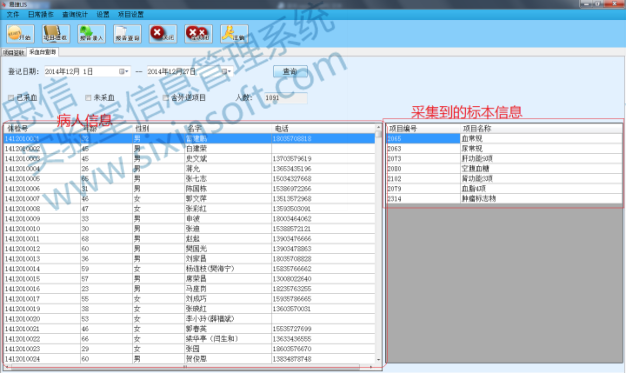Click the single red X 关闭 icon
This screenshot has width=627, height=373.
pyautogui.click(x=163, y=34)
